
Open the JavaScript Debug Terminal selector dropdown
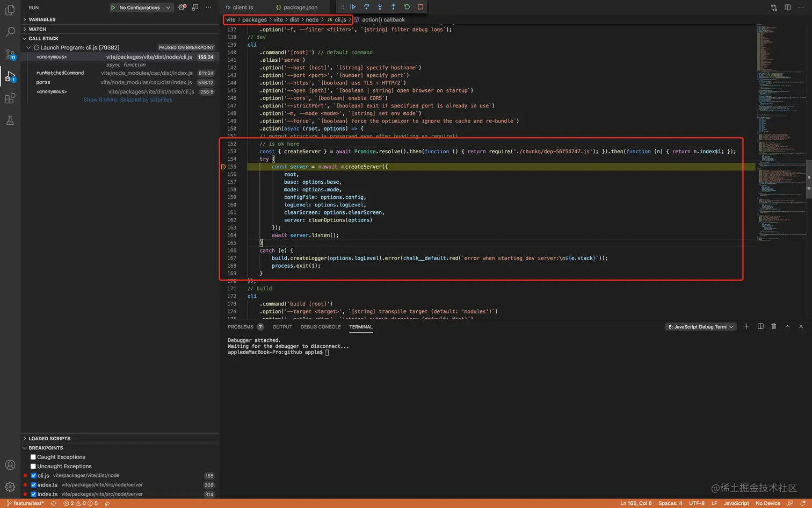coord(700,327)
